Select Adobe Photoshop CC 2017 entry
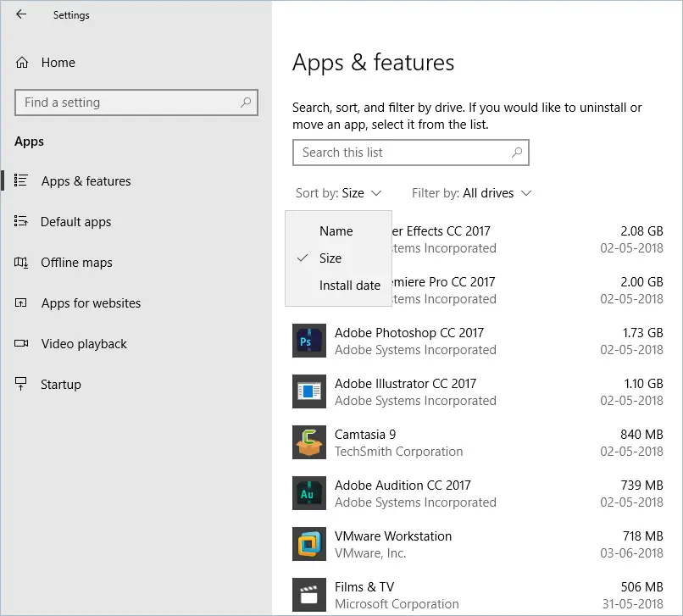Image resolution: width=683 pixels, height=616 pixels. [x=478, y=341]
